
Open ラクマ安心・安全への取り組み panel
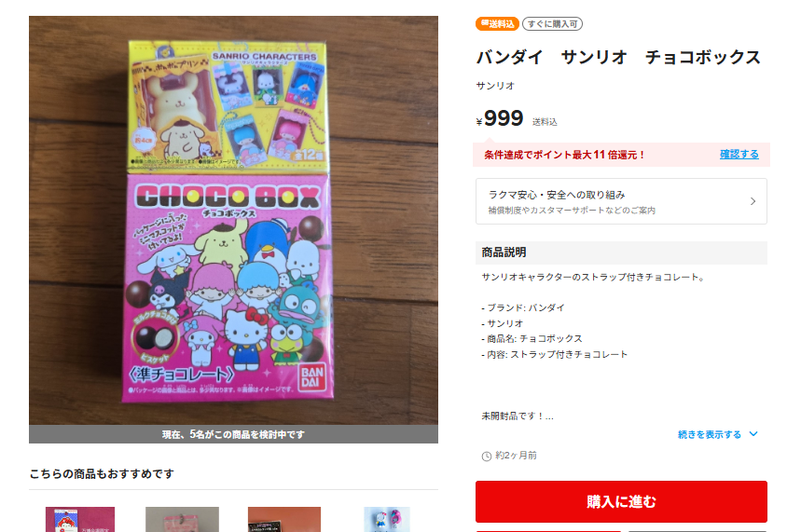click(x=621, y=201)
